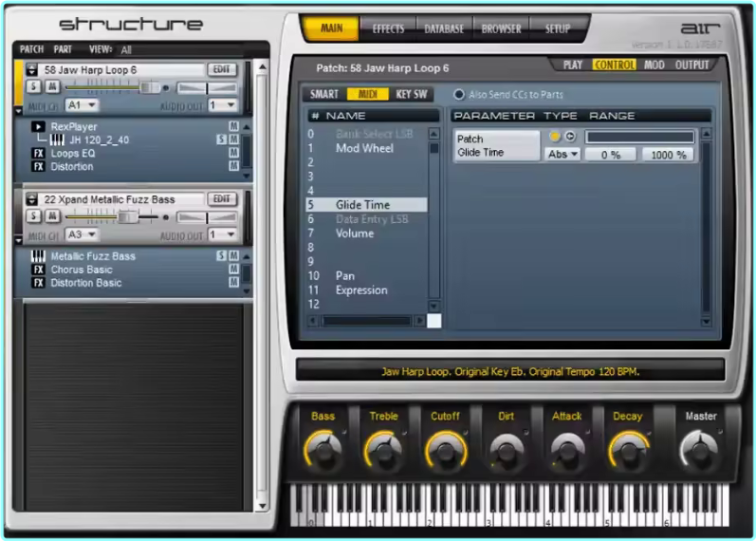The width and height of the screenshot is (756, 541).
Task: Select Volume in the CC list
Action: [x=355, y=233]
